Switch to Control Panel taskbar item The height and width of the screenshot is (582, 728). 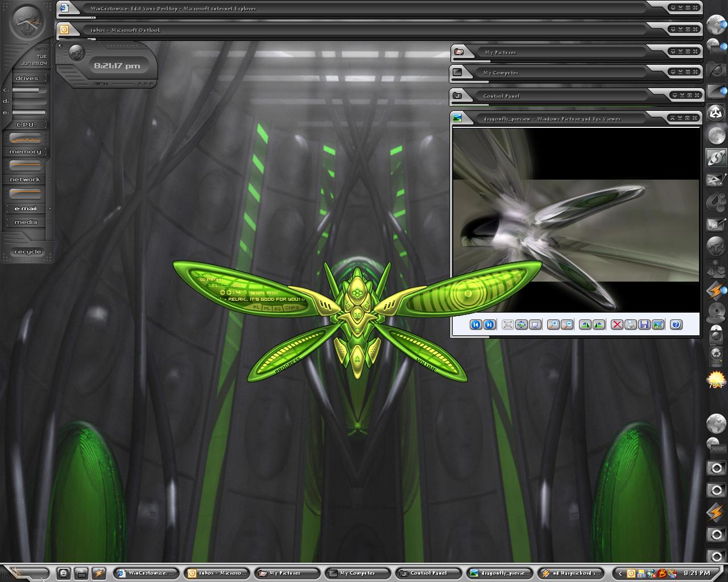tap(429, 573)
